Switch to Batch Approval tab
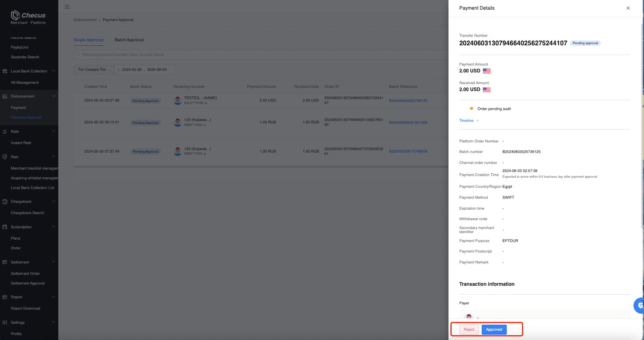Viewport: 644px width, 340px height. click(129, 40)
